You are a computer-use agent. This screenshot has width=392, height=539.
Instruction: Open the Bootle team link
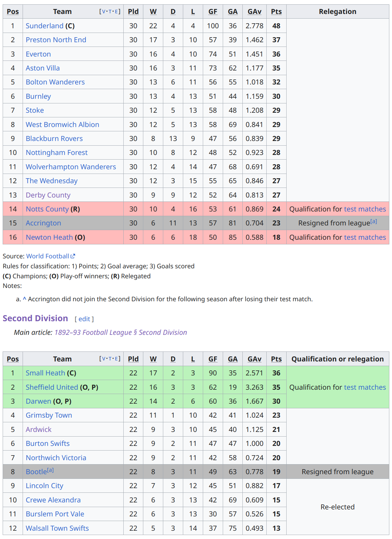tap(36, 472)
